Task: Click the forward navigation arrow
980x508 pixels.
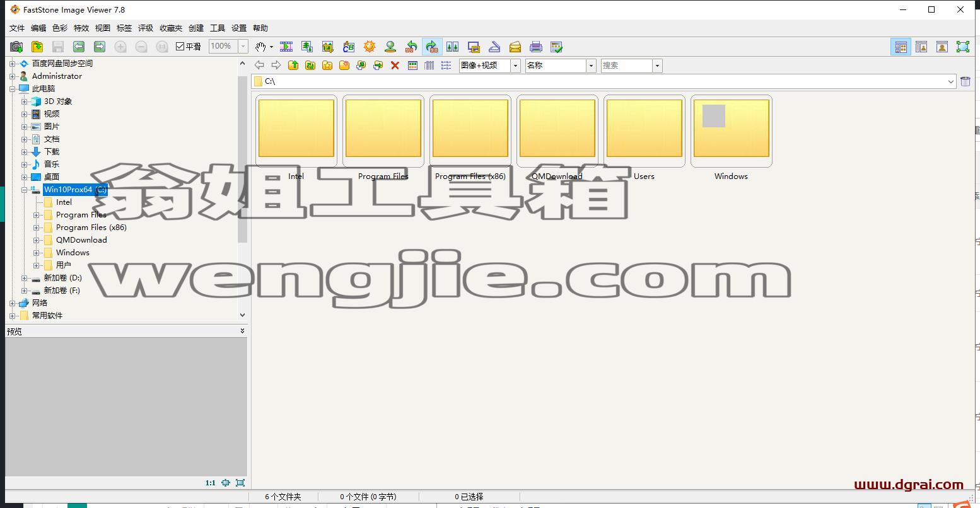Action: 276,65
